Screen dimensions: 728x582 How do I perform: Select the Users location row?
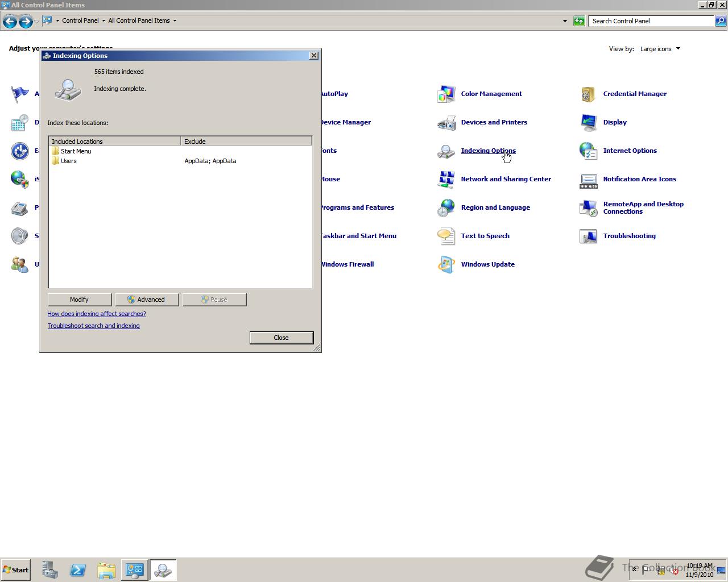pyautogui.click(x=180, y=161)
